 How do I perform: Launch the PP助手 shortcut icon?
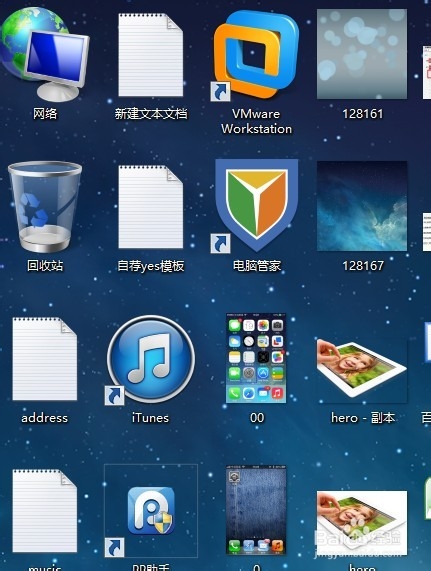pyautogui.click(x=151, y=511)
